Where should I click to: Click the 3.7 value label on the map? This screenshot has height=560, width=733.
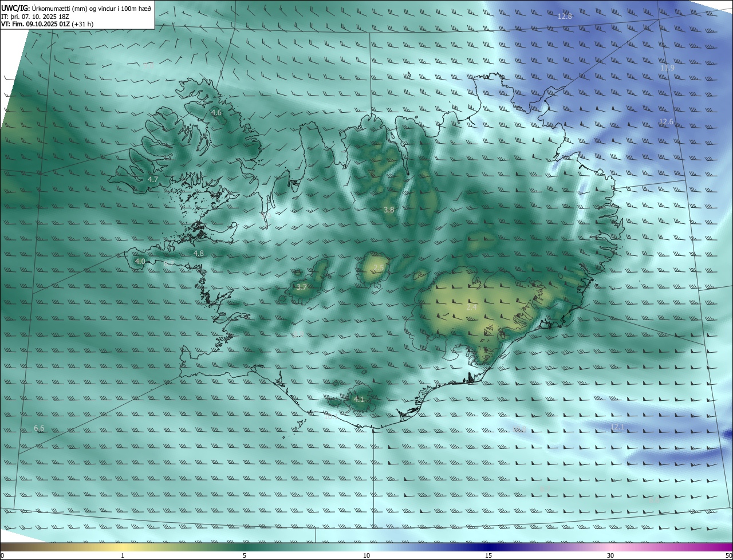(x=302, y=287)
